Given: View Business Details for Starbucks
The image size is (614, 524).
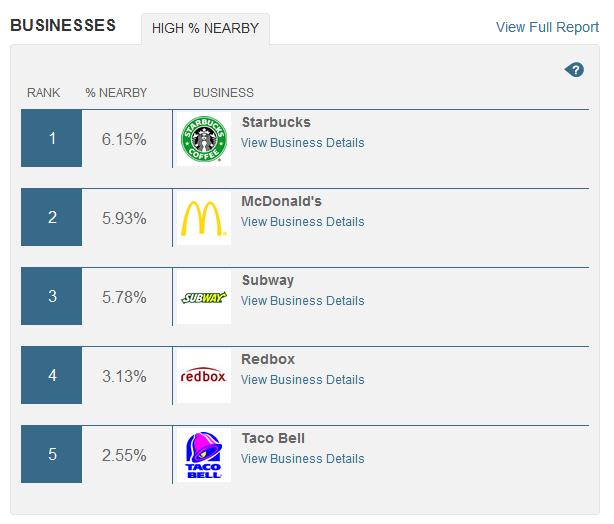Looking at the screenshot, I should [302, 143].
